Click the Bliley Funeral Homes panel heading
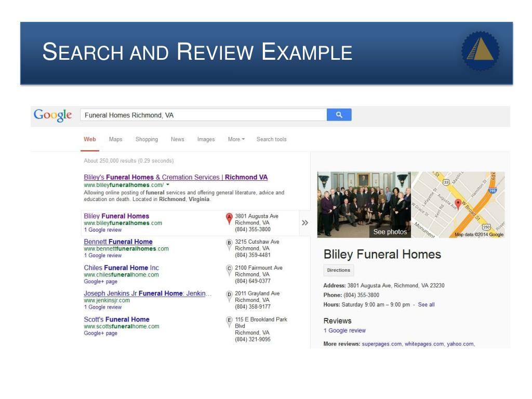This screenshot has height=399, width=532. (382, 254)
